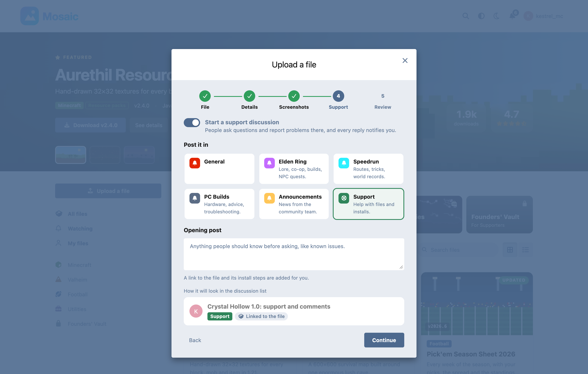Open the Screenshots step
588x374 pixels.
[x=294, y=100]
